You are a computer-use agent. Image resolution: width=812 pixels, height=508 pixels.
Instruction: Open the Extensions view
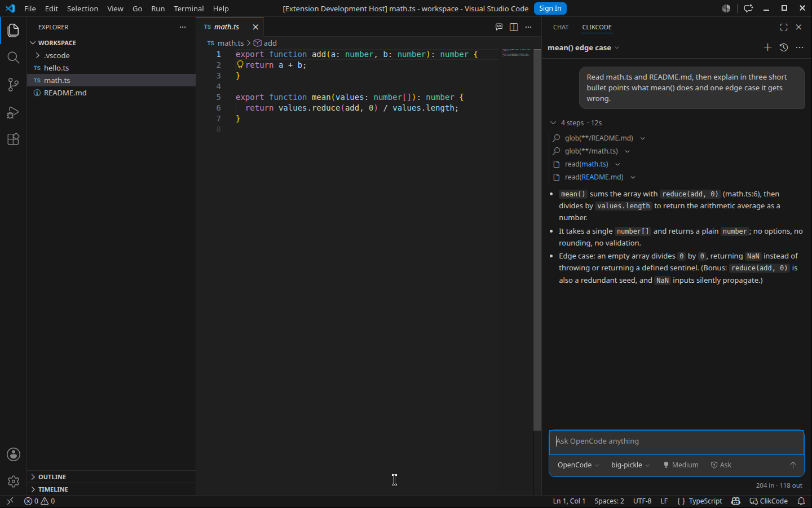(13, 139)
